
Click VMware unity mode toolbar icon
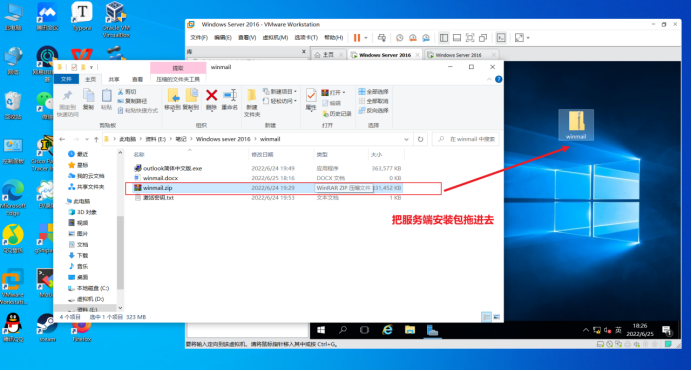[x=483, y=38]
